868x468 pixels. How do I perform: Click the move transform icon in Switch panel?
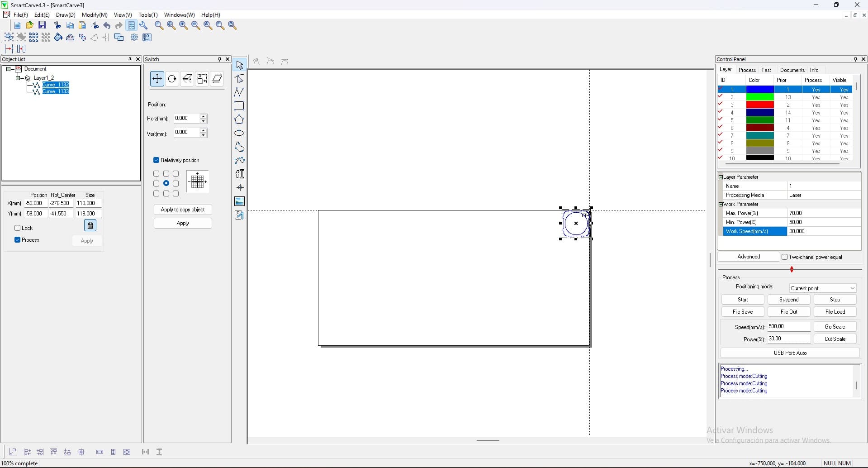pos(157,79)
